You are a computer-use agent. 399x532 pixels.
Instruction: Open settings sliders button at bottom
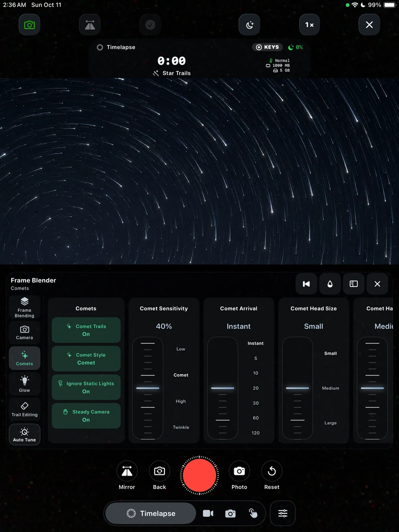point(283,514)
